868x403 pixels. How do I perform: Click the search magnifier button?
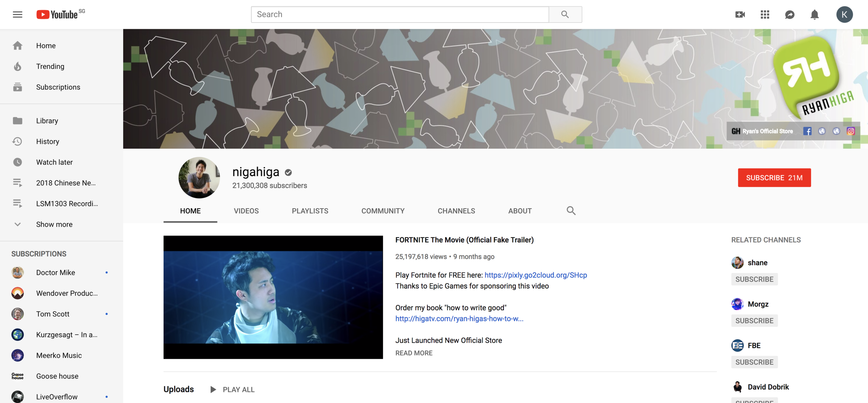point(565,15)
